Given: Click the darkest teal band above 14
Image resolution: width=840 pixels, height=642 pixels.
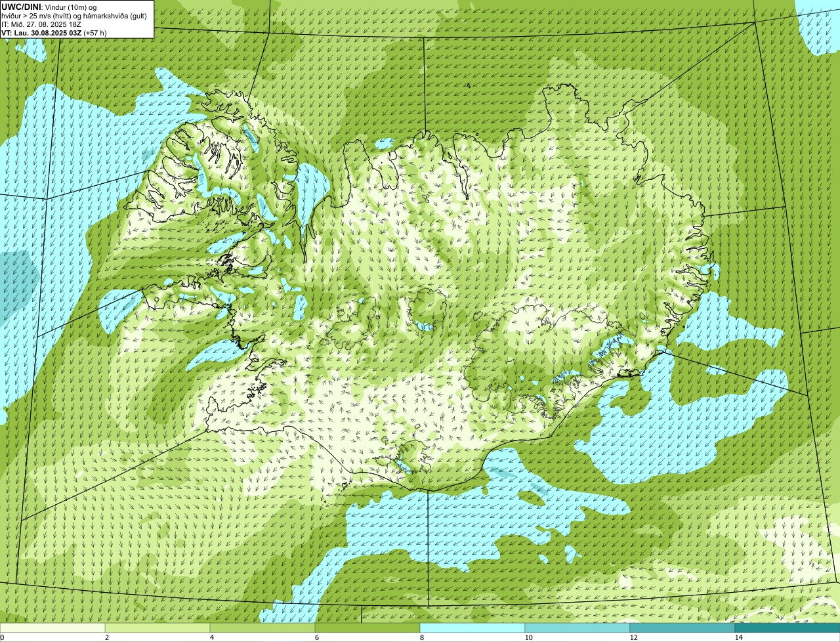Looking at the screenshot, I should [787, 628].
